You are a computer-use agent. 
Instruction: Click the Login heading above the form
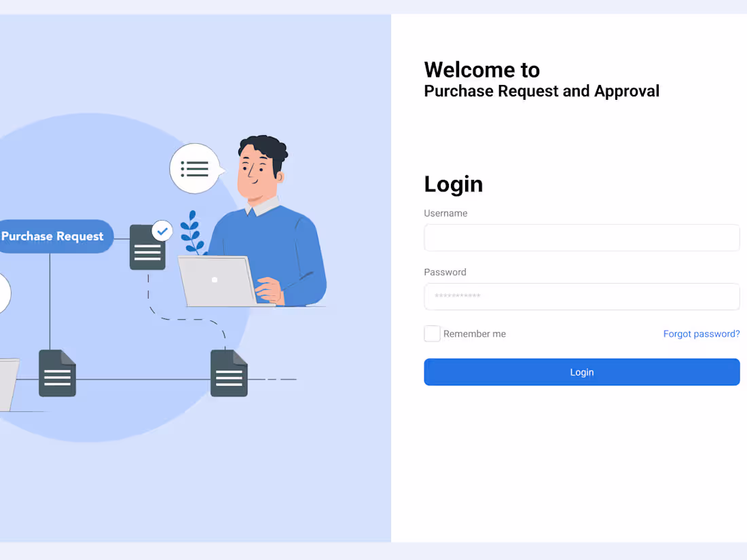[x=453, y=184]
